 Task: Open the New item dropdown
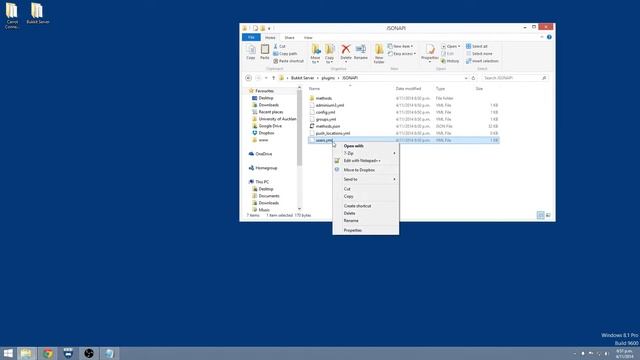click(x=400, y=47)
